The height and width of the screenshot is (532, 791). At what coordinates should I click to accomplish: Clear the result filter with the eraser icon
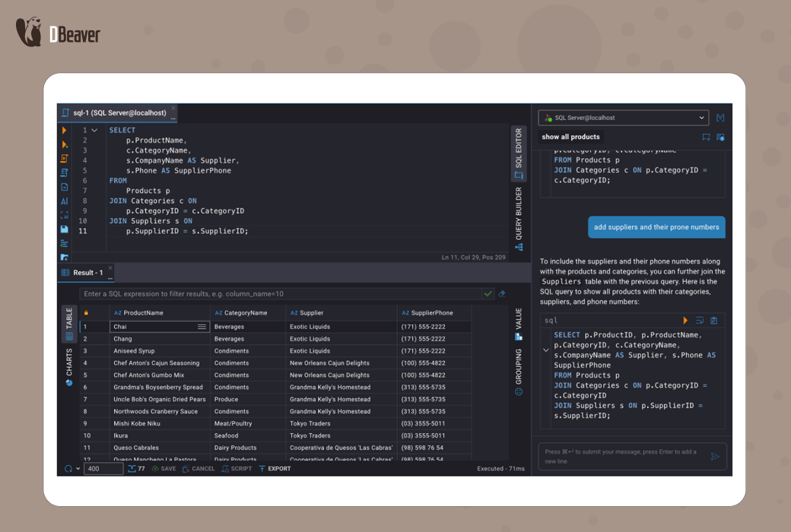tap(502, 293)
